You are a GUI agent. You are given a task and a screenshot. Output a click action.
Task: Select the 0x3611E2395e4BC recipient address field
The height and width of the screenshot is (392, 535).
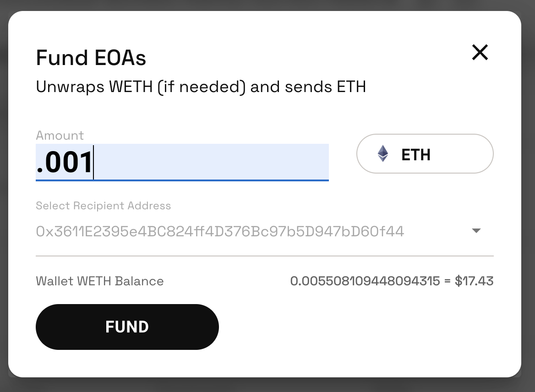(220, 232)
